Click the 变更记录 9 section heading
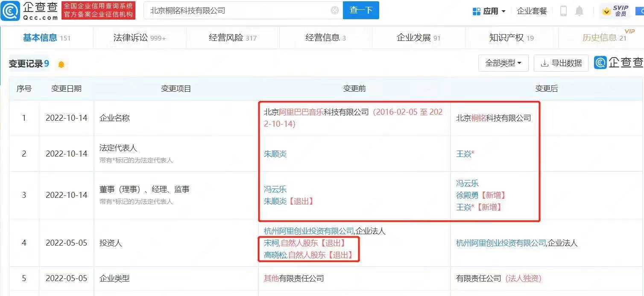Image resolution: width=644 pixels, height=296 pixels. point(29,64)
